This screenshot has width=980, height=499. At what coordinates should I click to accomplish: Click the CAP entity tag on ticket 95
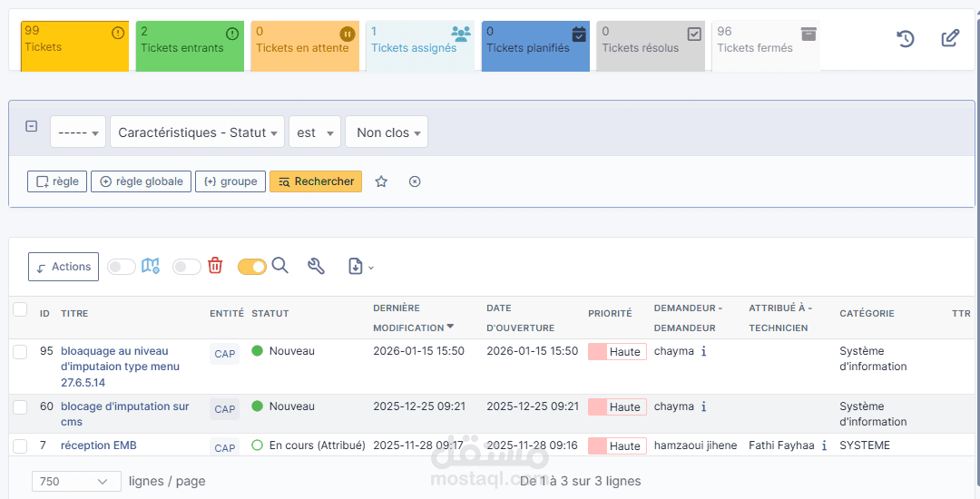point(224,354)
